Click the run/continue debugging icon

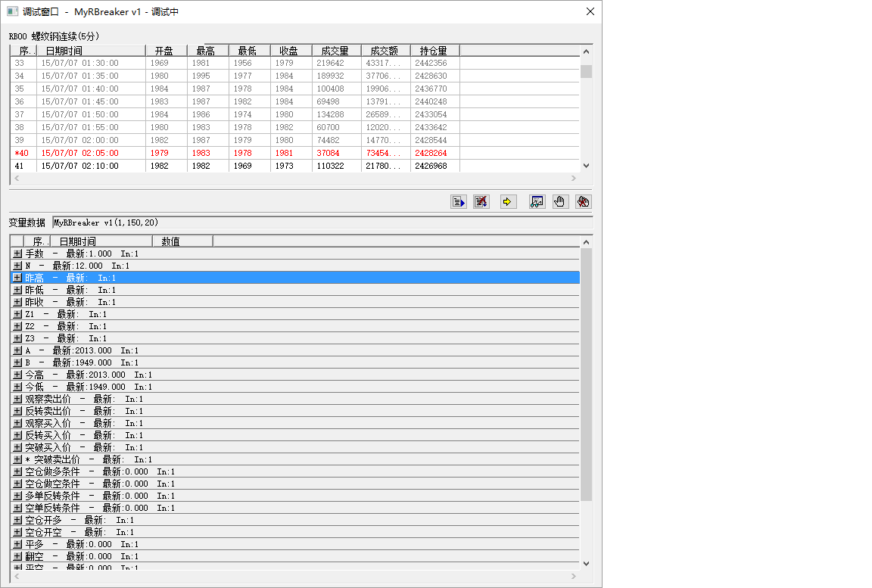click(x=458, y=201)
